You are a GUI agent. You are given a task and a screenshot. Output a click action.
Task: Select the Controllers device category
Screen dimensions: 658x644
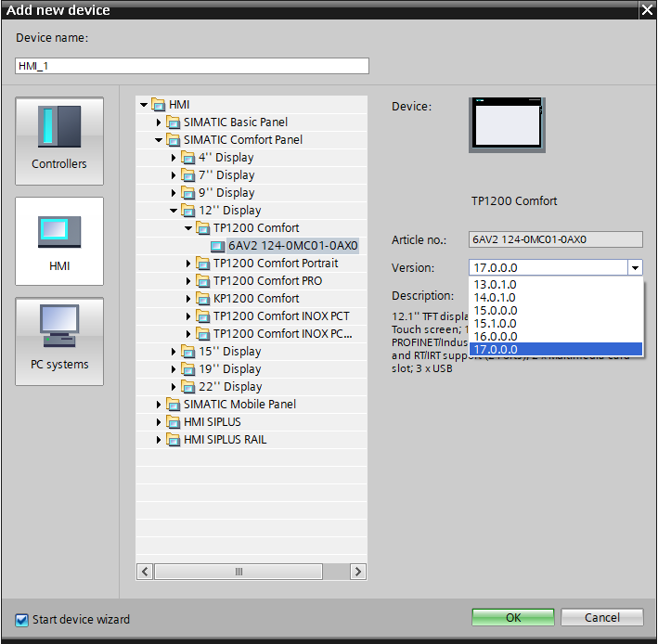tap(59, 141)
